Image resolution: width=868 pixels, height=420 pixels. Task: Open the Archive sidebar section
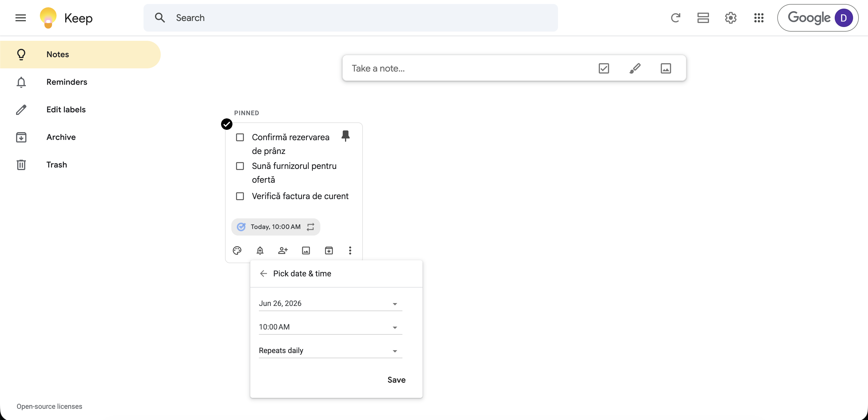pos(80,137)
